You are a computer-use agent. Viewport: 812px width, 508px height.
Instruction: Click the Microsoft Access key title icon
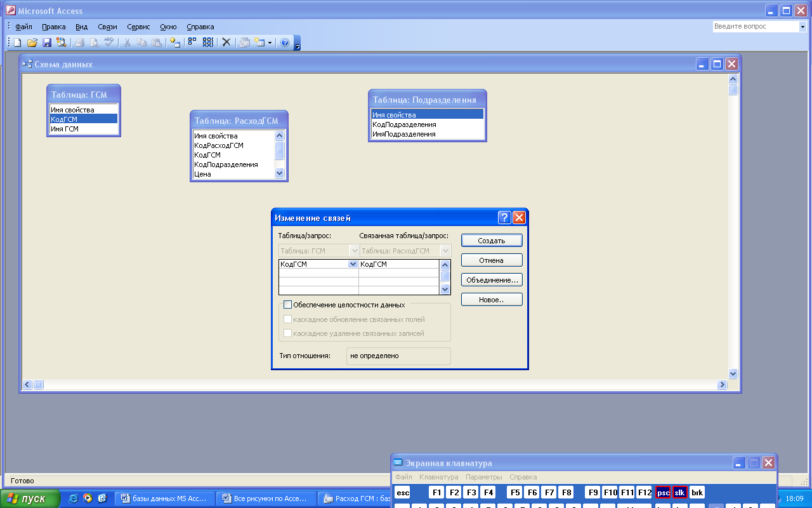(10, 11)
